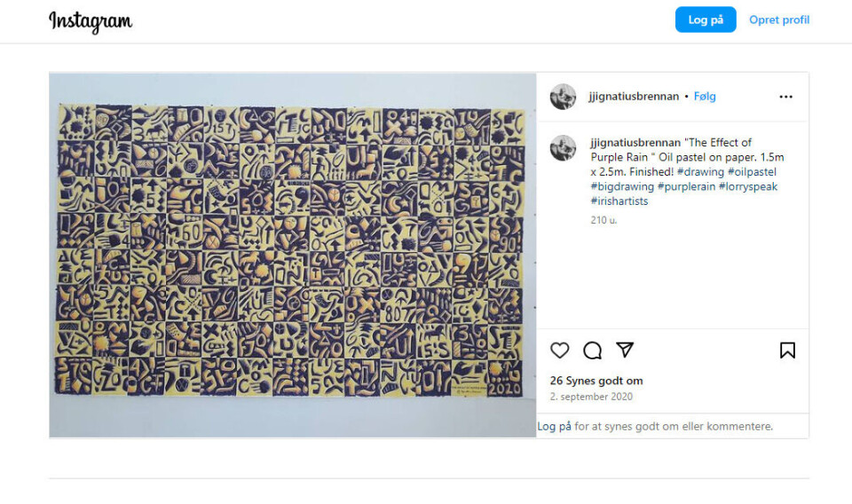852x504 pixels.
Task: Open the three-dot more options menu
Action: (785, 97)
